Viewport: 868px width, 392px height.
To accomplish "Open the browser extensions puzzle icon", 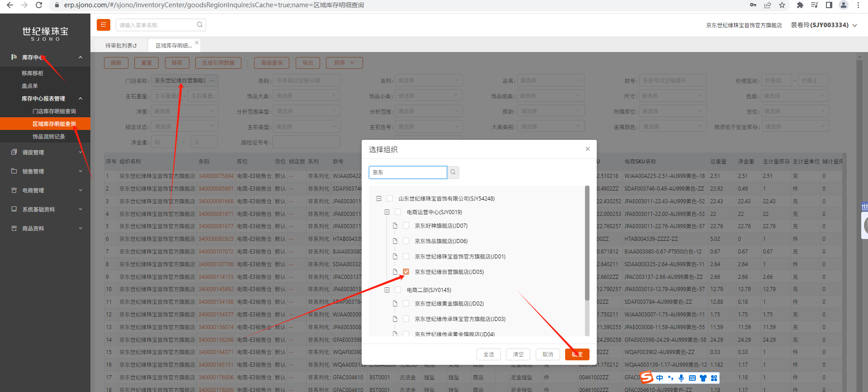I will (800, 5).
